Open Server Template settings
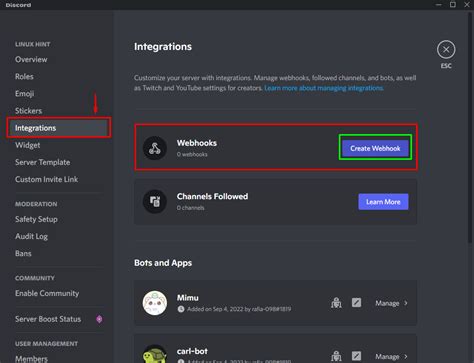Viewport: 474px width, 363px height. [x=42, y=162]
